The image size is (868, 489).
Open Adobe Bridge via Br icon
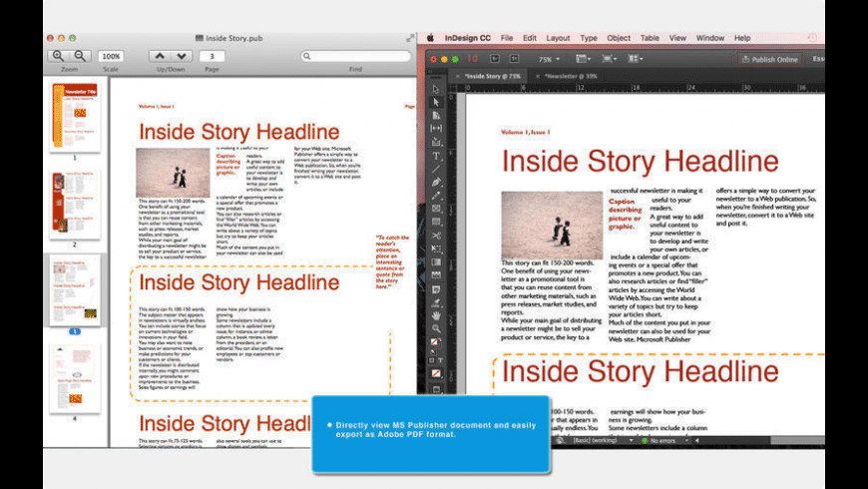pyautogui.click(x=495, y=59)
